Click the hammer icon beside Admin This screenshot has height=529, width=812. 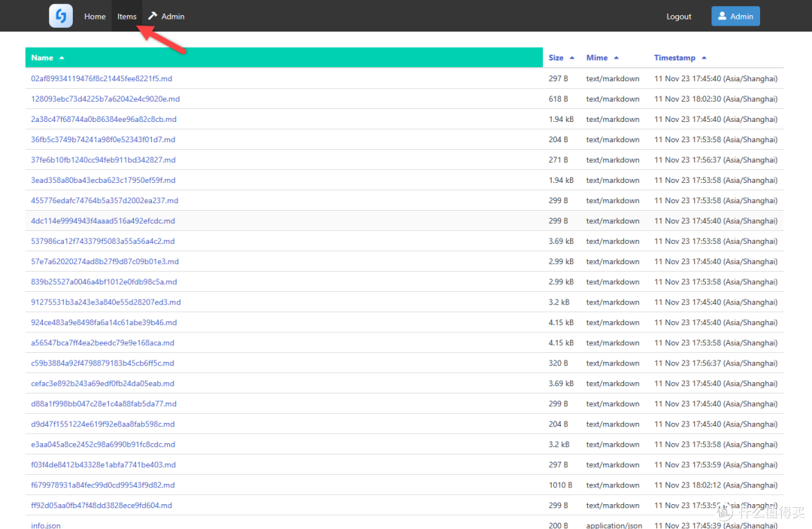[x=152, y=16]
